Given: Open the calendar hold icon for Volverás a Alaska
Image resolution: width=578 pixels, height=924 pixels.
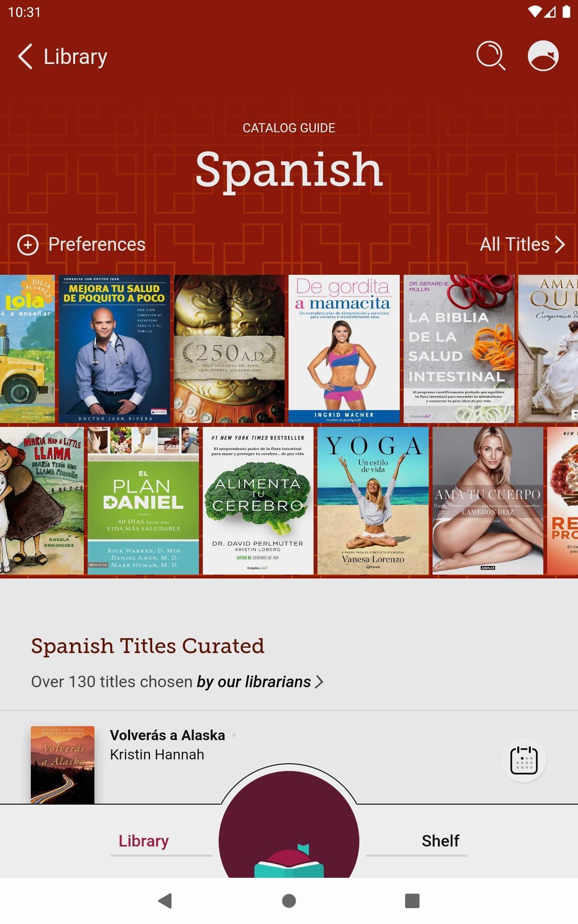Looking at the screenshot, I should pos(524,760).
